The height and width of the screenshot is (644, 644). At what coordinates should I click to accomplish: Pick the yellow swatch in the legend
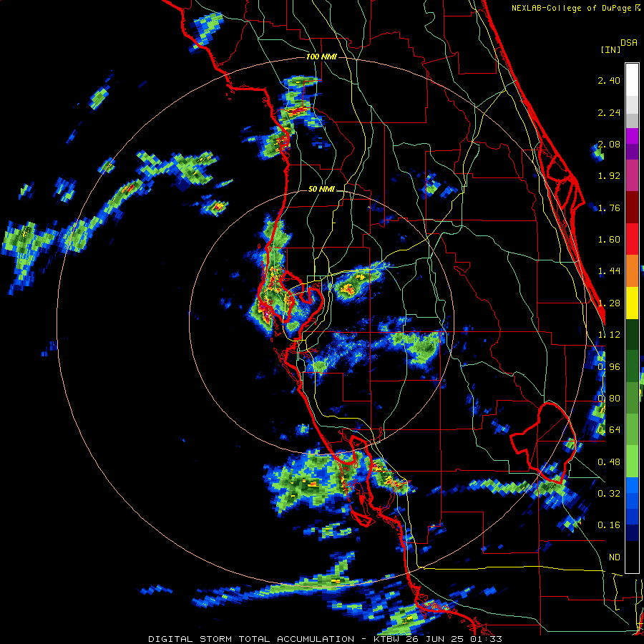632,303
